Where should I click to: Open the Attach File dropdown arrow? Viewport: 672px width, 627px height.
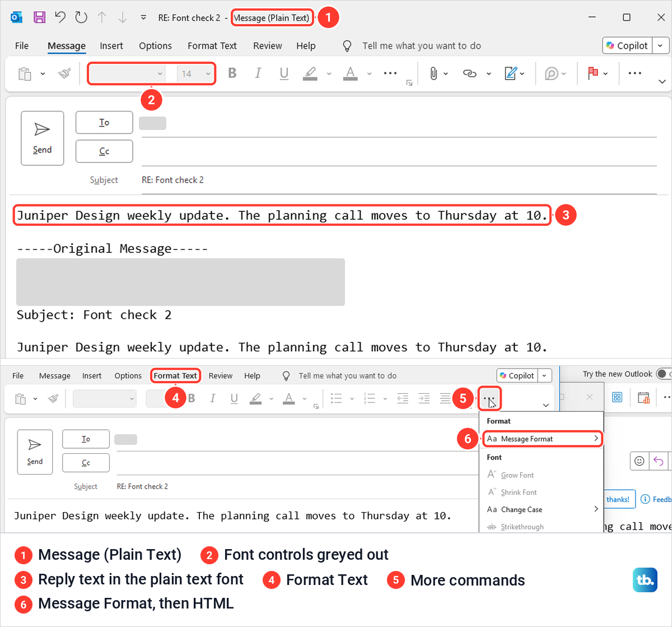pyautogui.click(x=446, y=73)
